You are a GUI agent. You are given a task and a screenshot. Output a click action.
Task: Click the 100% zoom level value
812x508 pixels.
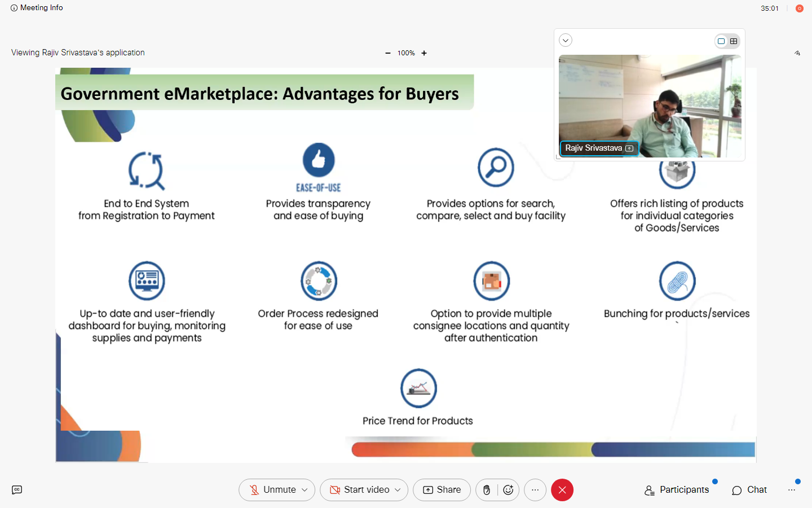[x=406, y=53]
